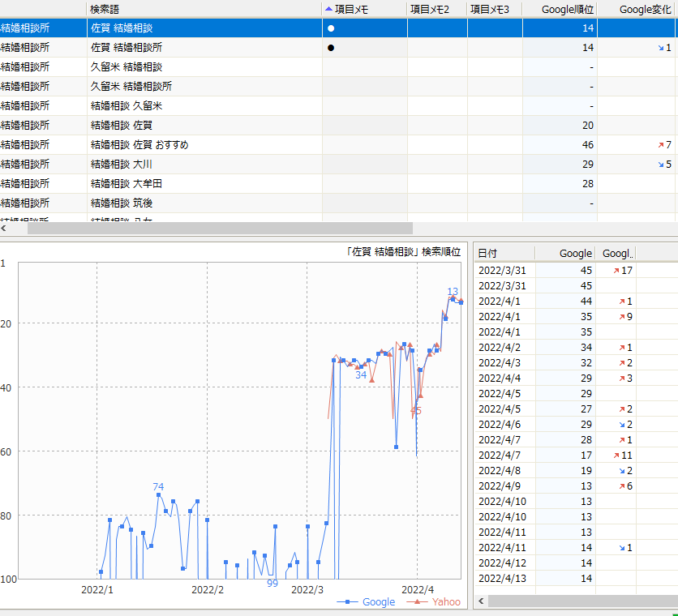Screen dimensions: 678x616
Task: Click Google rank 46 for 結婚相談 佐賀 おすすめ
Action: coord(588,145)
